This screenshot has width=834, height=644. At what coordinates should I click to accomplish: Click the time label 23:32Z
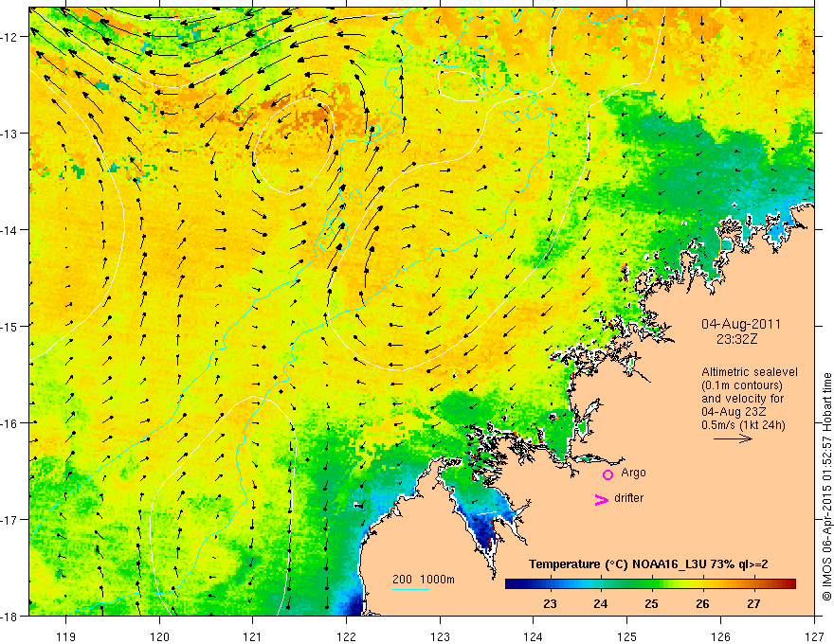click(736, 339)
